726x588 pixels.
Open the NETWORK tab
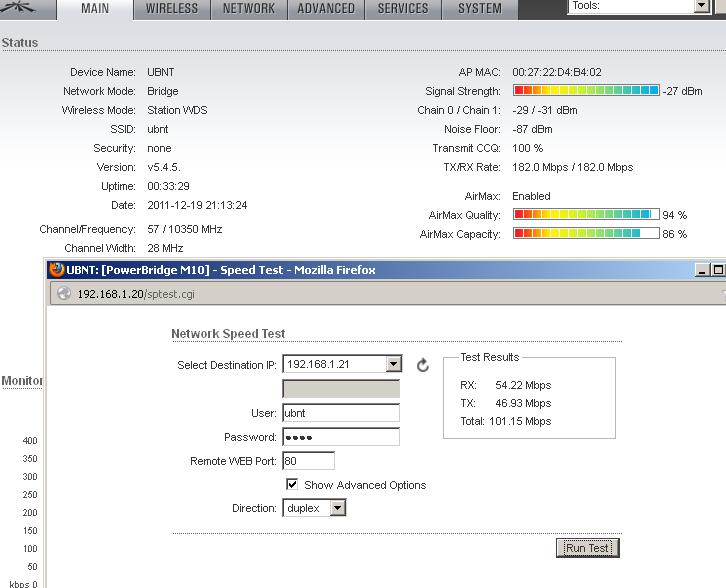pyautogui.click(x=249, y=9)
